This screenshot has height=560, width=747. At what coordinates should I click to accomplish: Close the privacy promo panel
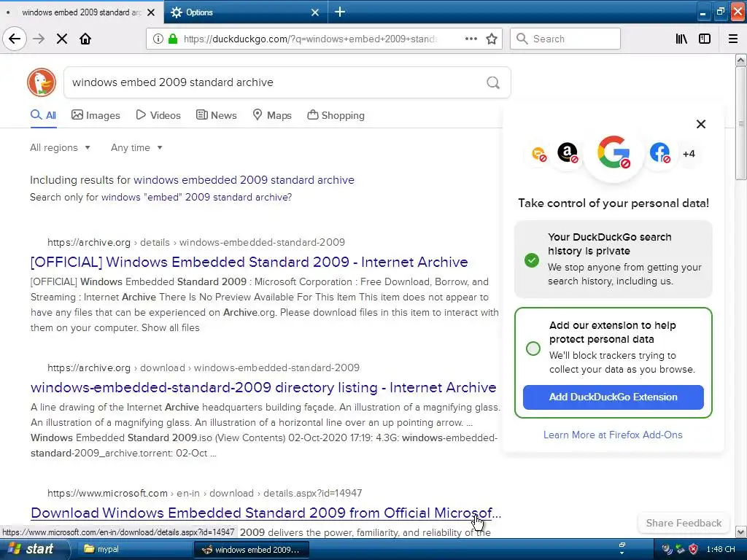pos(701,124)
